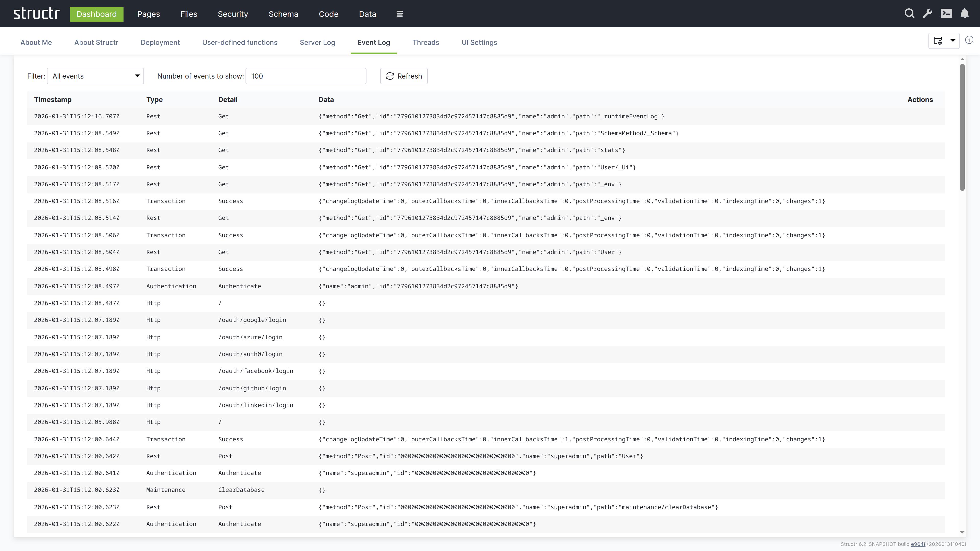The height and width of the screenshot is (551, 980).
Task: Open the notifications bell icon
Action: [x=964, y=14]
